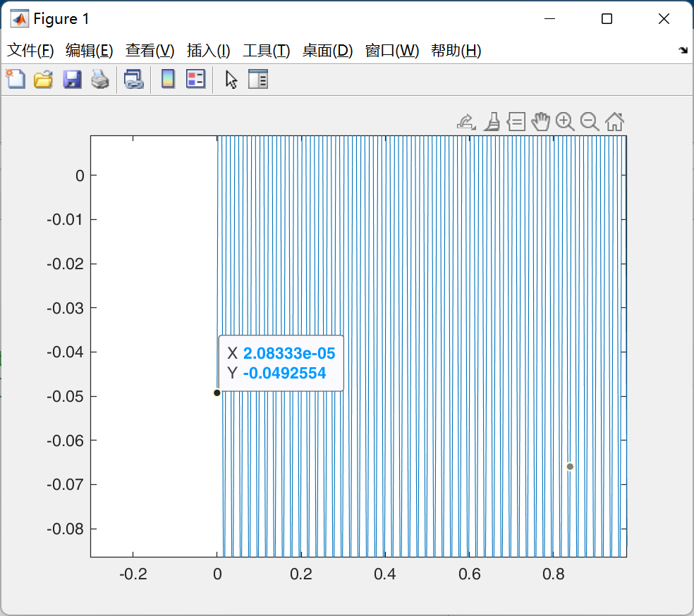Insert a colorbar into the plot
694x616 pixels.
point(167,79)
